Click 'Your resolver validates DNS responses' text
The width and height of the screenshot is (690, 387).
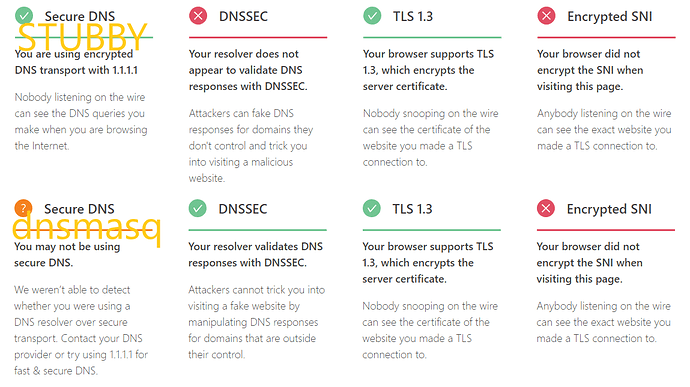point(256,254)
